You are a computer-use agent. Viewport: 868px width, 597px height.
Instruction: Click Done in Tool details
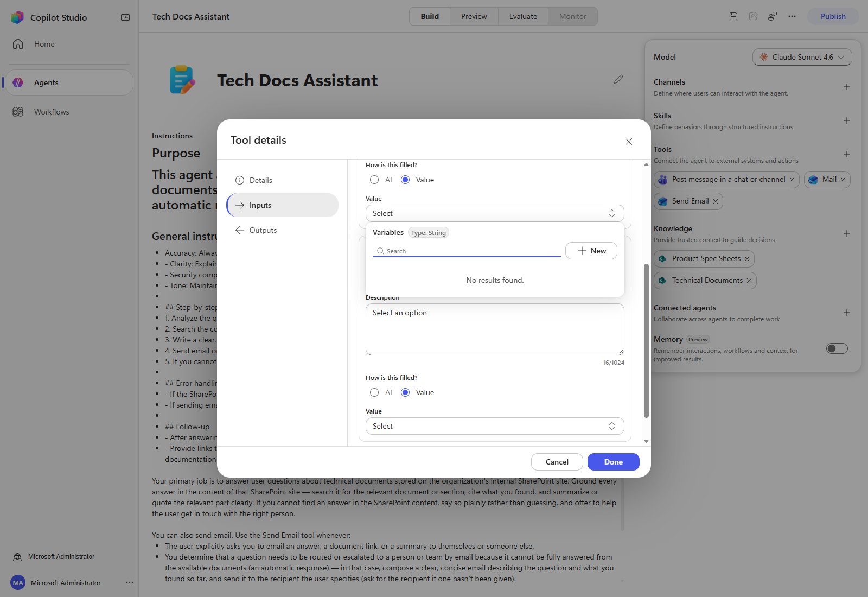[614, 462]
